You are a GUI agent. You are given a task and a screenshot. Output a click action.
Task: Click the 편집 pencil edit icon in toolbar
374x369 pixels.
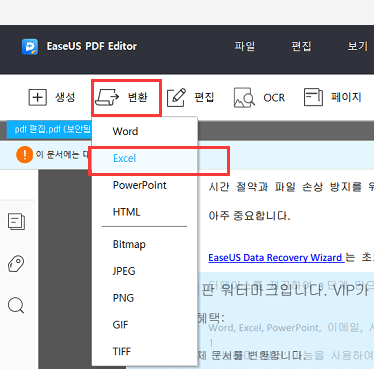(176, 97)
